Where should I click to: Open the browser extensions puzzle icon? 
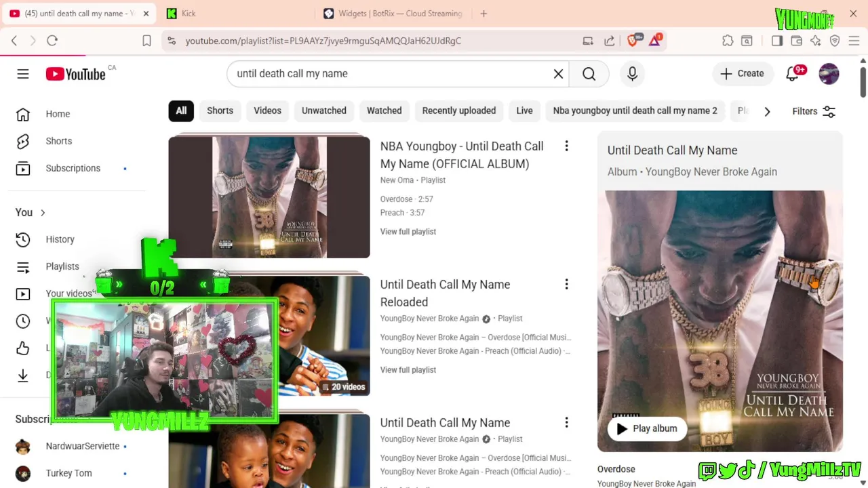728,41
